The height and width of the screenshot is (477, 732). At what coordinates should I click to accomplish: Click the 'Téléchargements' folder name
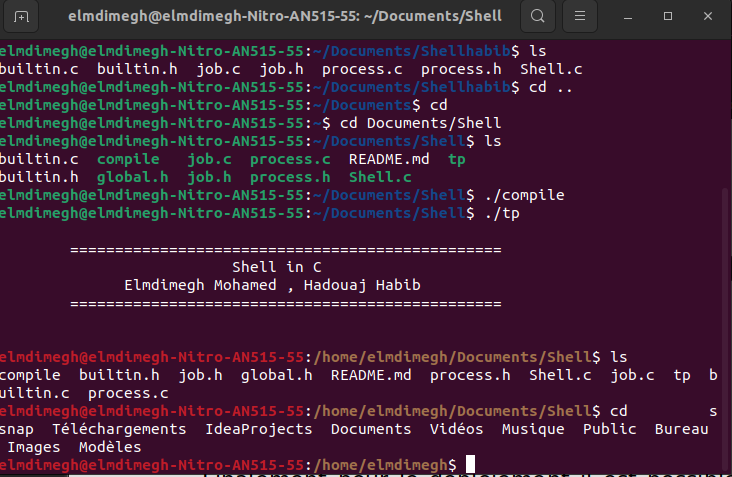tap(119, 429)
